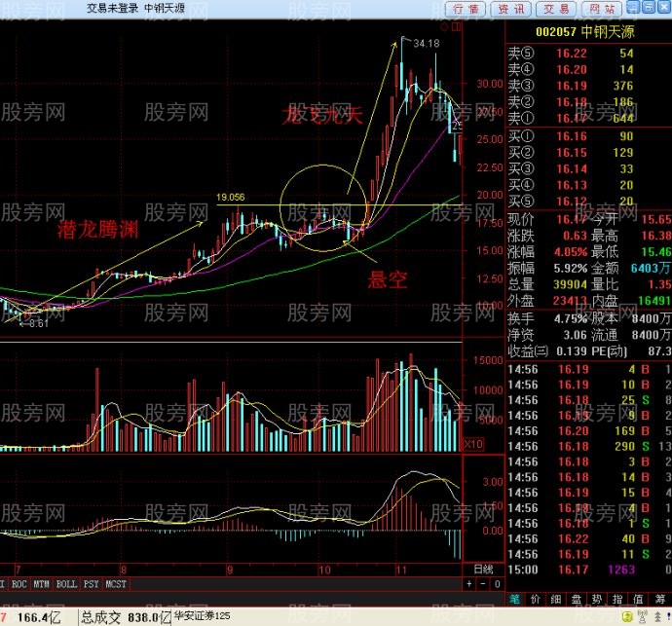Open the 行情 (Quotes) menu button
The height and width of the screenshot is (626, 672).
(466, 9)
